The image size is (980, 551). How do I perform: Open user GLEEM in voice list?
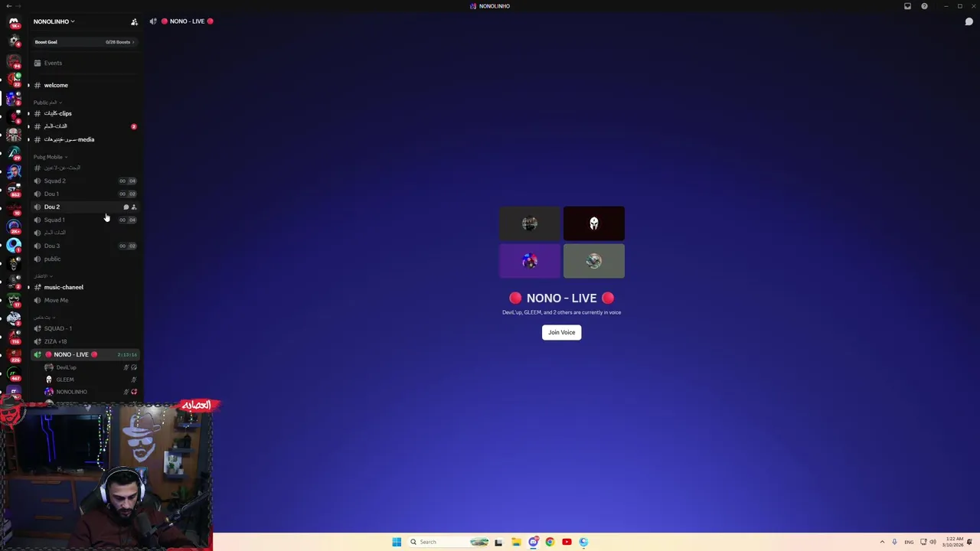point(90,380)
